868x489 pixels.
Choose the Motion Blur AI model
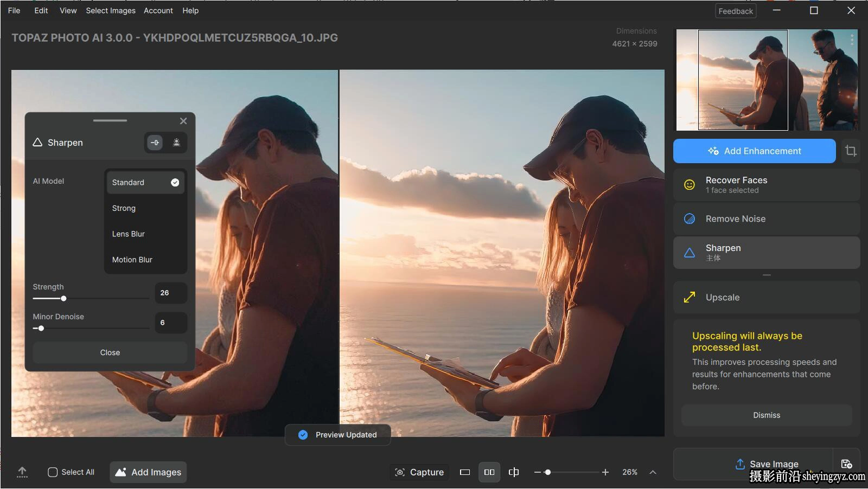145,260
